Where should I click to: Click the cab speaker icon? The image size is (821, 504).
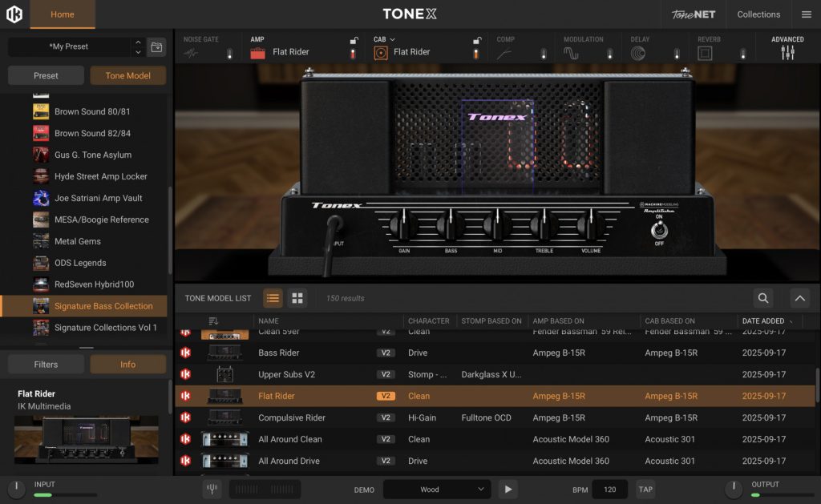click(x=381, y=52)
